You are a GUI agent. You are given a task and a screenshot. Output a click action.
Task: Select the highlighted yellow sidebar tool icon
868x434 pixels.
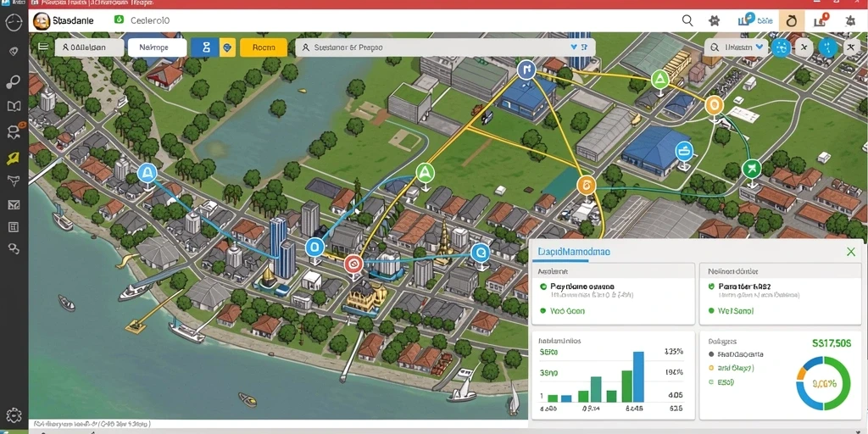(14, 158)
